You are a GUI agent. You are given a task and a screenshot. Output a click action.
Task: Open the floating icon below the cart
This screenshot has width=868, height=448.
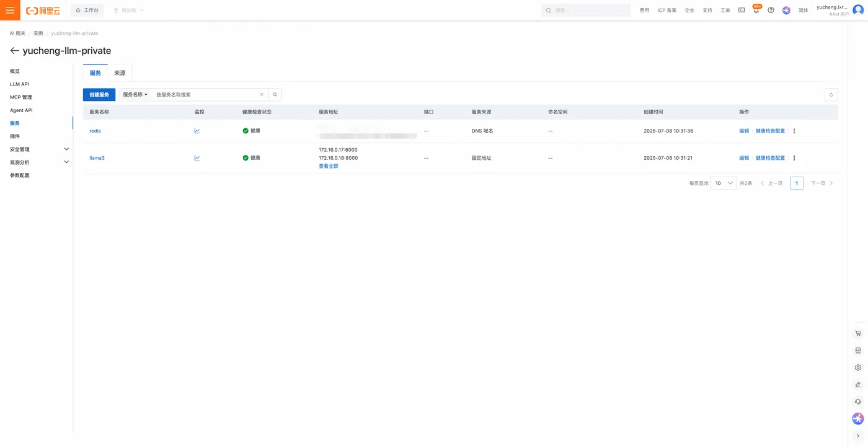coord(858,351)
